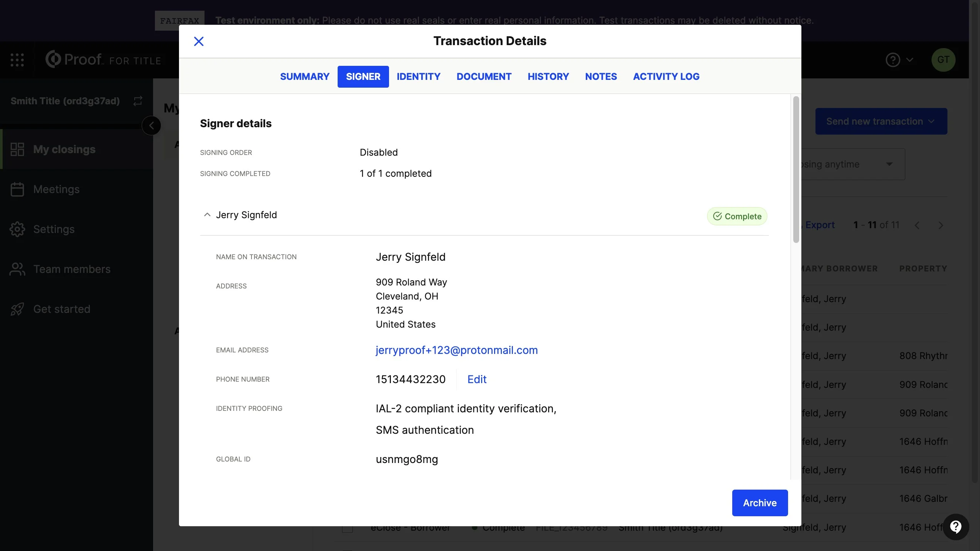Close the Transaction Details dialog
The width and height of the screenshot is (980, 551).
(x=199, y=41)
